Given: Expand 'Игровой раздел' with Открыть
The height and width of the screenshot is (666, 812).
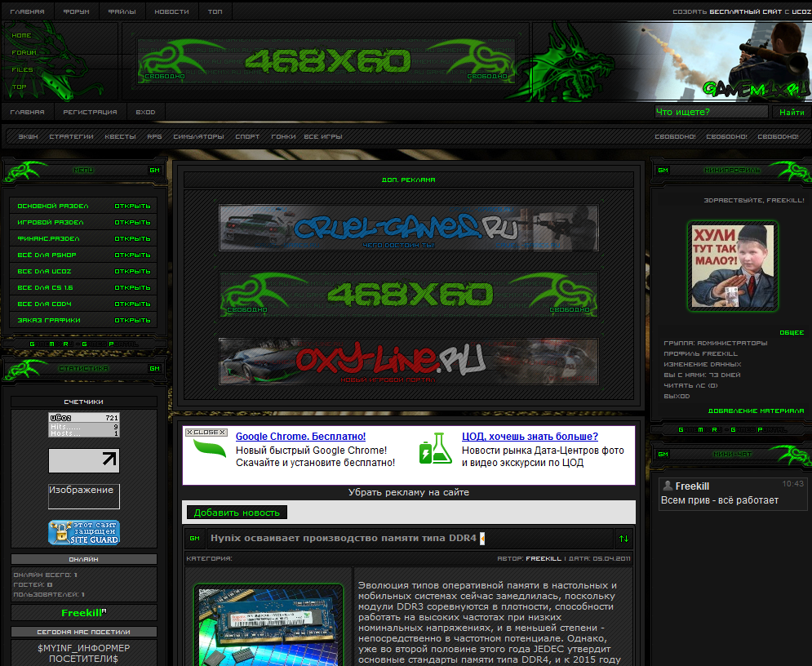Looking at the screenshot, I should [132, 223].
